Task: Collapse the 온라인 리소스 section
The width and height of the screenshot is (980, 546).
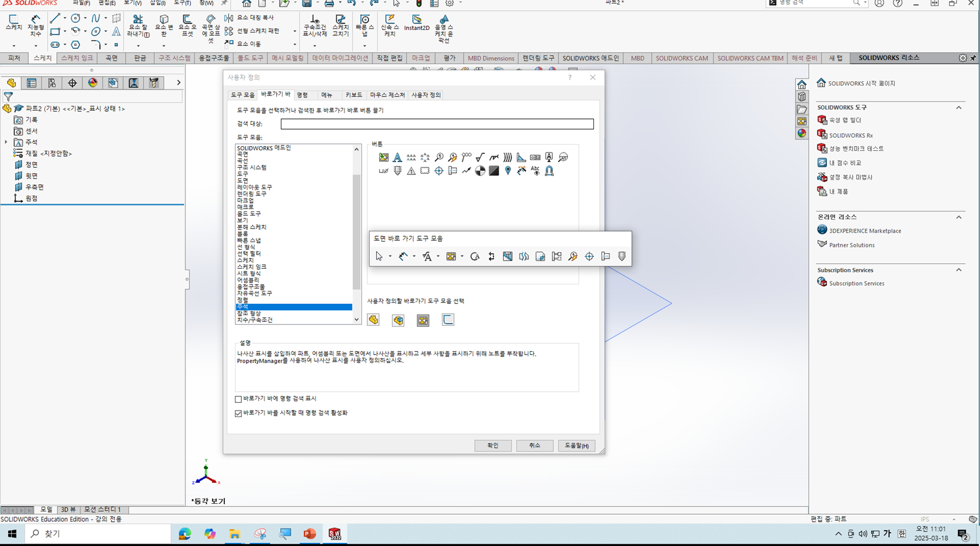Action: pos(959,217)
